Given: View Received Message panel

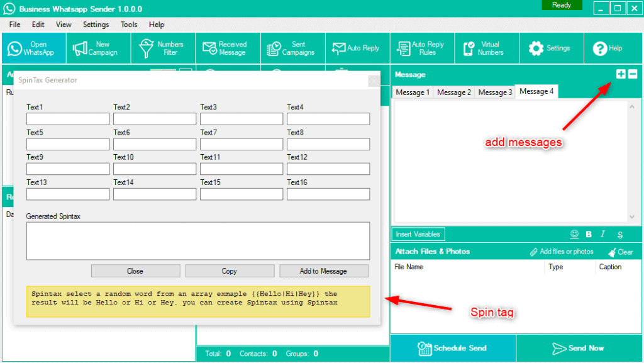Looking at the screenshot, I should tap(228, 48).
